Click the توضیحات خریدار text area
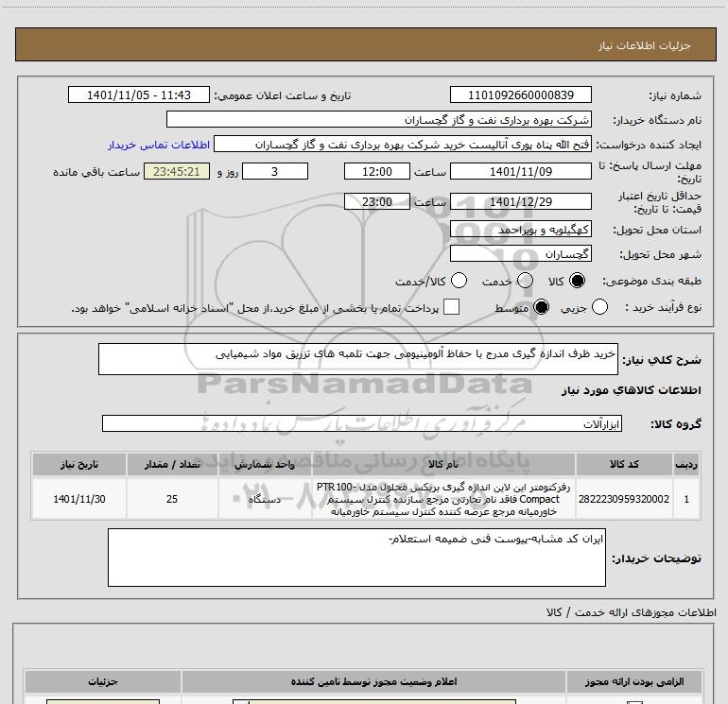728x704 pixels. pyautogui.click(x=356, y=558)
